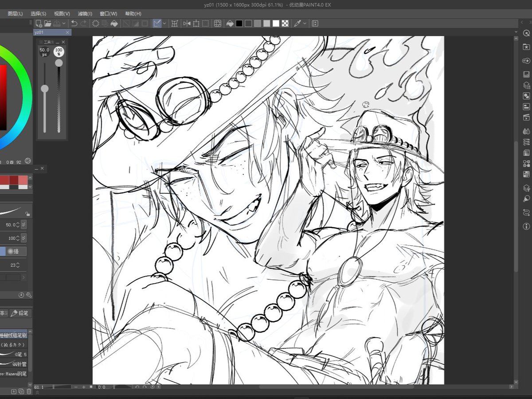Toggle the lock icon beside brush stroke preview
Viewport: 532px width, 399px height.
point(27,214)
